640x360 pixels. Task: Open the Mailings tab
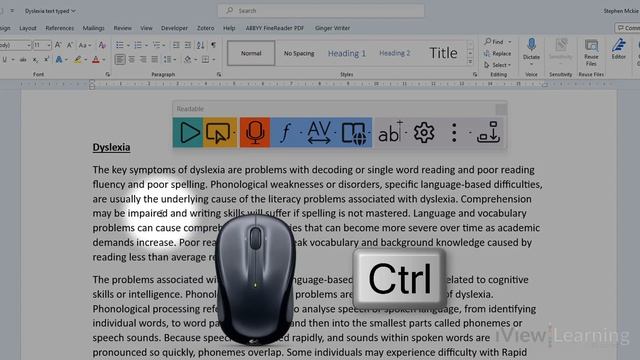pyautogui.click(x=93, y=28)
